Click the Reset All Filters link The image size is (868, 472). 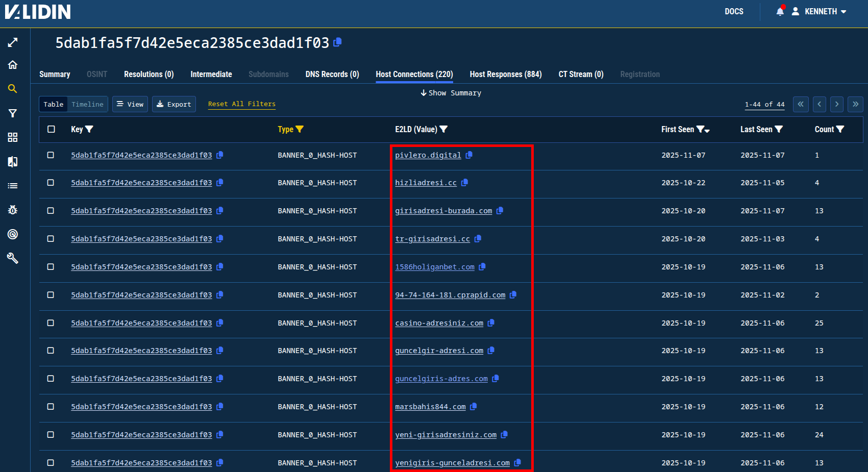click(241, 104)
